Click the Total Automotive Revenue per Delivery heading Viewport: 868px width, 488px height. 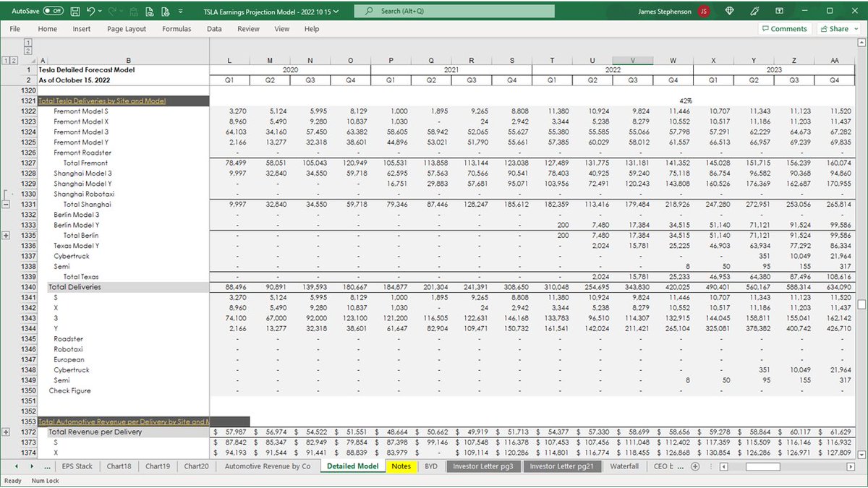(x=124, y=421)
